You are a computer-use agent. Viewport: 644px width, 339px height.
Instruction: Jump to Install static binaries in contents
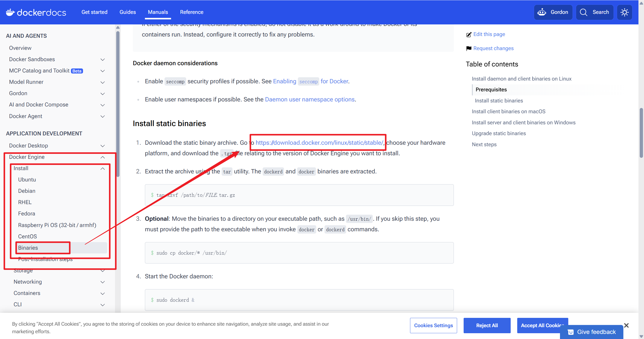pyautogui.click(x=499, y=101)
